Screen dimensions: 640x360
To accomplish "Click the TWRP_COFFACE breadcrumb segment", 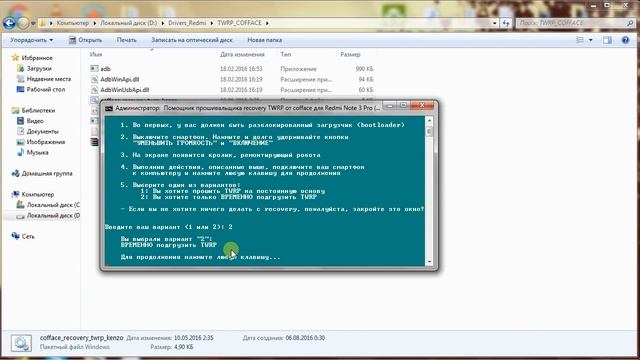I will (x=239, y=23).
